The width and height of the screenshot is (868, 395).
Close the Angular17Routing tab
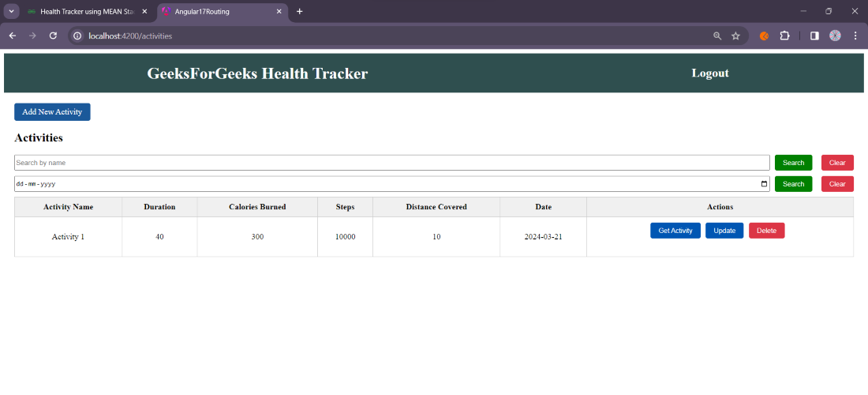tap(279, 11)
